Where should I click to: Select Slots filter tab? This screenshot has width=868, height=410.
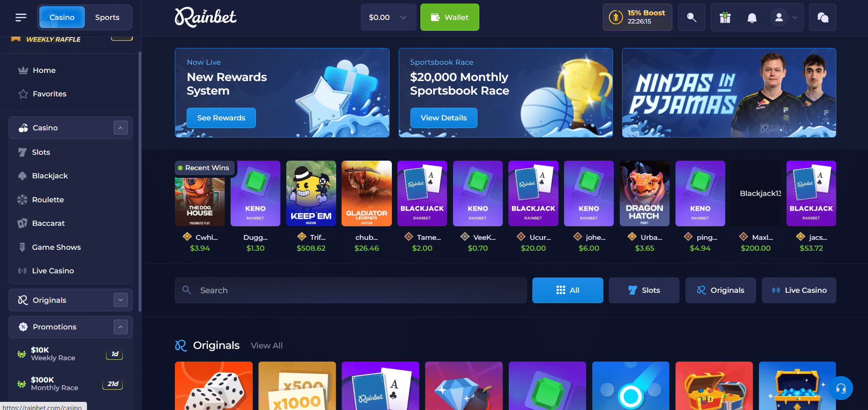pos(644,290)
